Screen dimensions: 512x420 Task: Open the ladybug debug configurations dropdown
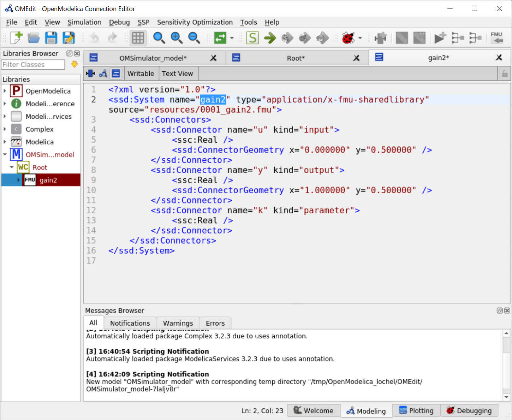click(360, 38)
